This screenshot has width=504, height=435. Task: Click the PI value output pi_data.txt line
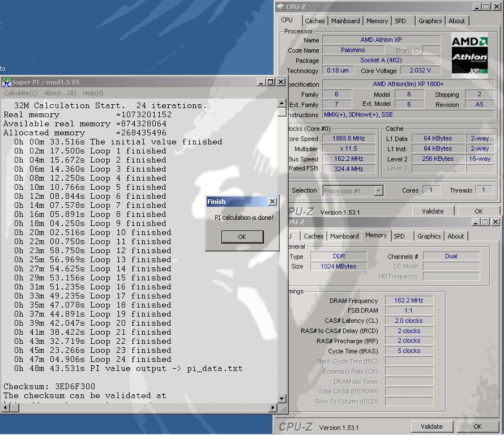128,369
